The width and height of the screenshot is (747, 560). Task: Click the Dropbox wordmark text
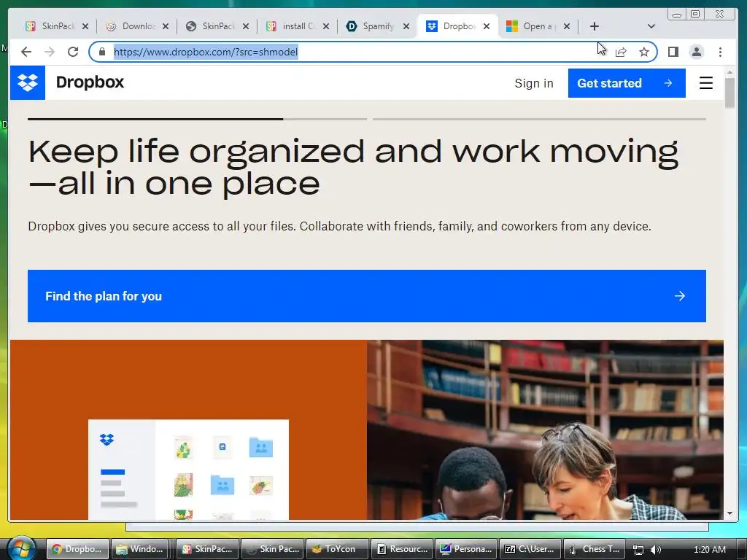[90, 82]
